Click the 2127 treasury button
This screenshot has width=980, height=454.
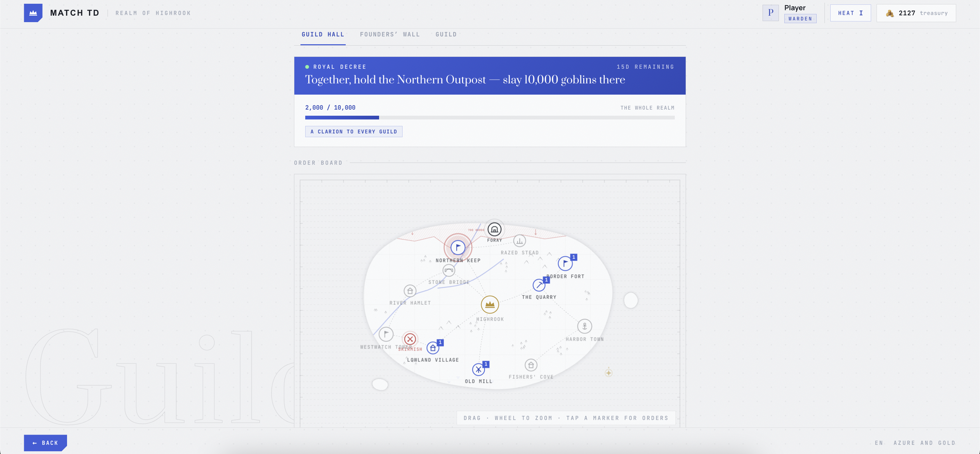(x=916, y=13)
